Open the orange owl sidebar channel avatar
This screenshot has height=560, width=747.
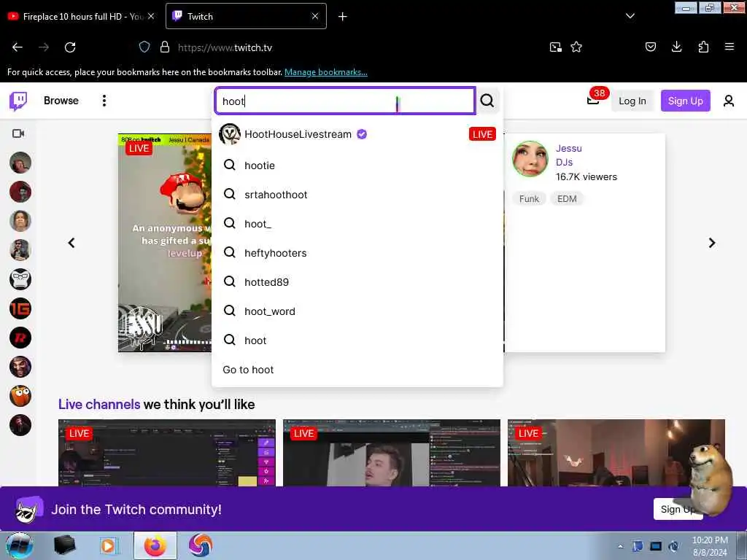tap(20, 396)
